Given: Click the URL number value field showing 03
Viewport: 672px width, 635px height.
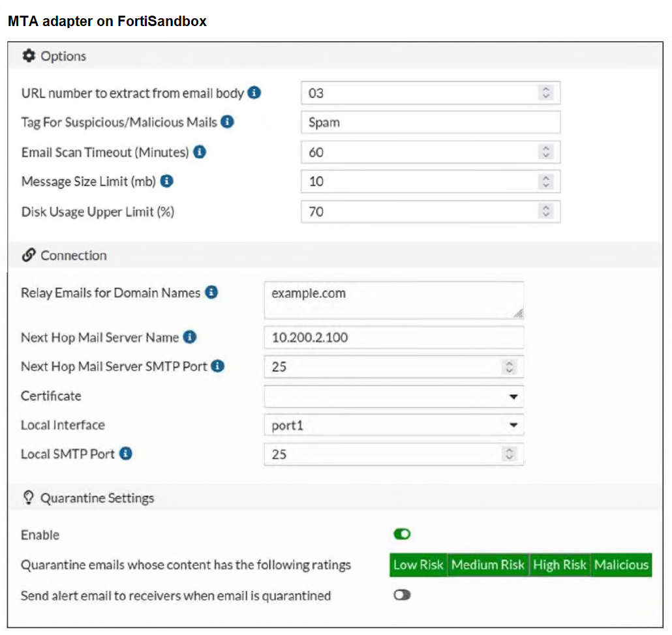Looking at the screenshot, I should point(431,93).
